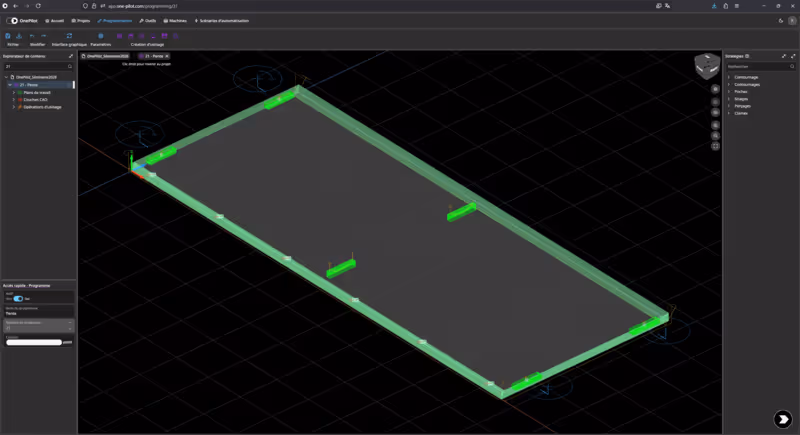This screenshot has height=435, width=800.
Task: Click the zoom-out magnifier viewport button
Action: 715,136
